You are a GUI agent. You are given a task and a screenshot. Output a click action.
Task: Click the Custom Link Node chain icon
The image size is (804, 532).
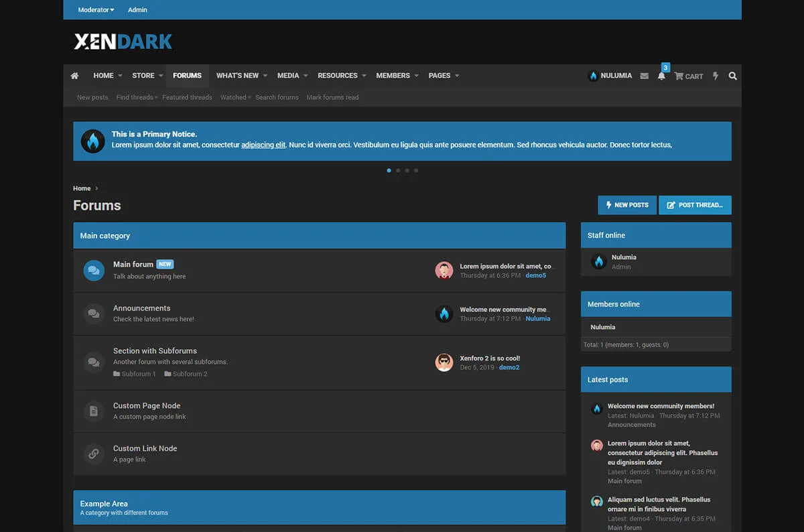tap(94, 454)
